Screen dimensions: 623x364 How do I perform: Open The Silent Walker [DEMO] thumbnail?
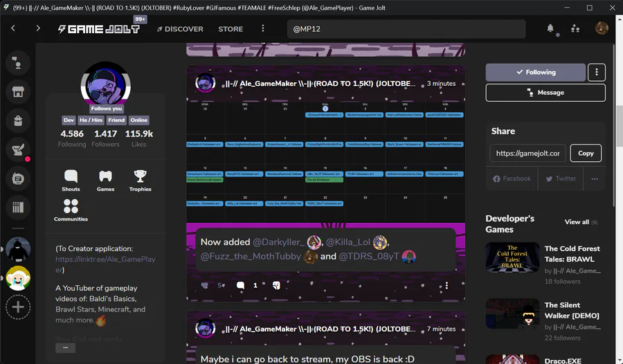pos(512,313)
